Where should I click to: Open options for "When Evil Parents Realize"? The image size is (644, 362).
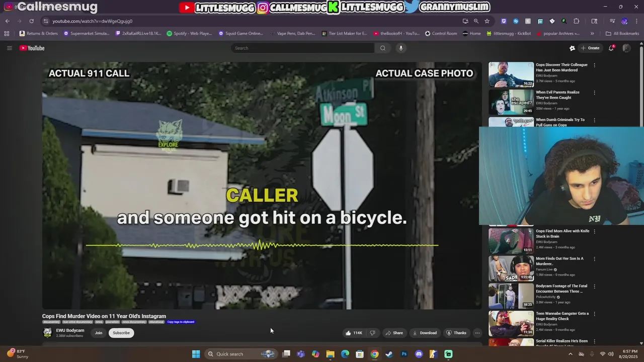point(594,93)
